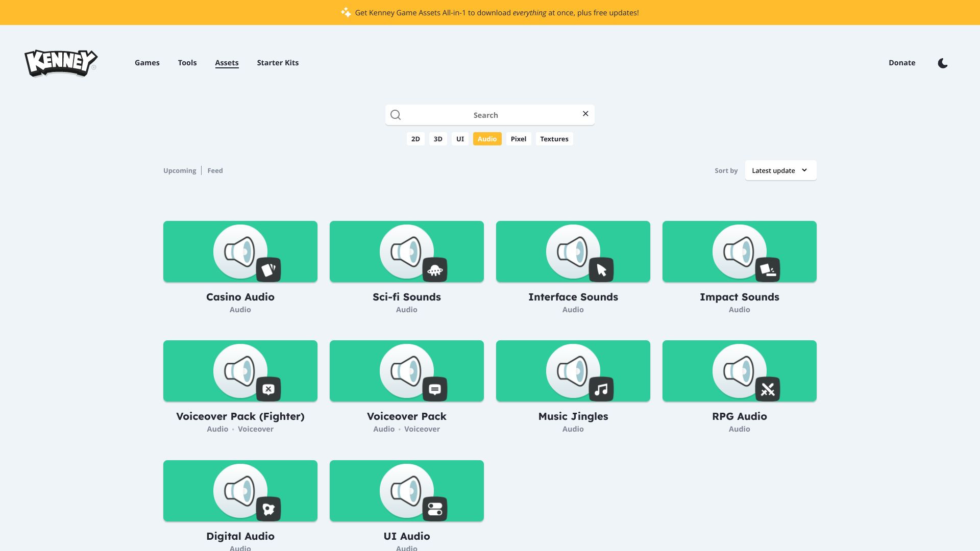Open the Starter Kits menu item
The height and width of the screenshot is (551, 980).
pyautogui.click(x=278, y=63)
